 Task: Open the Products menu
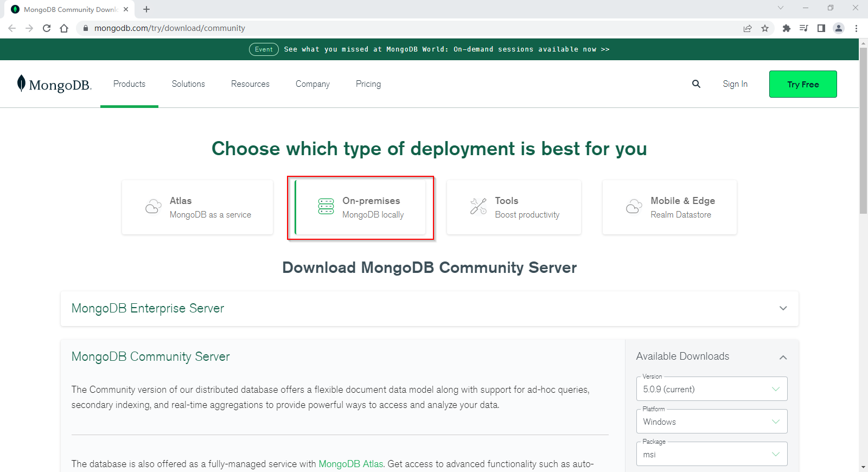point(129,84)
